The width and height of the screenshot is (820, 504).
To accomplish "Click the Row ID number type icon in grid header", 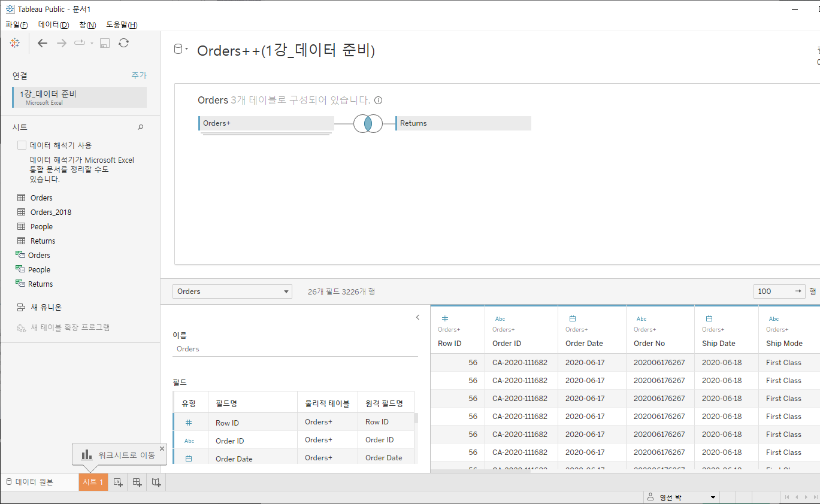I will pos(445,318).
